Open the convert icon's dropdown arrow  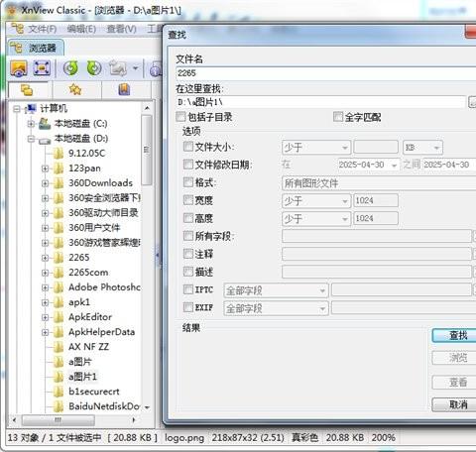pos(135,68)
